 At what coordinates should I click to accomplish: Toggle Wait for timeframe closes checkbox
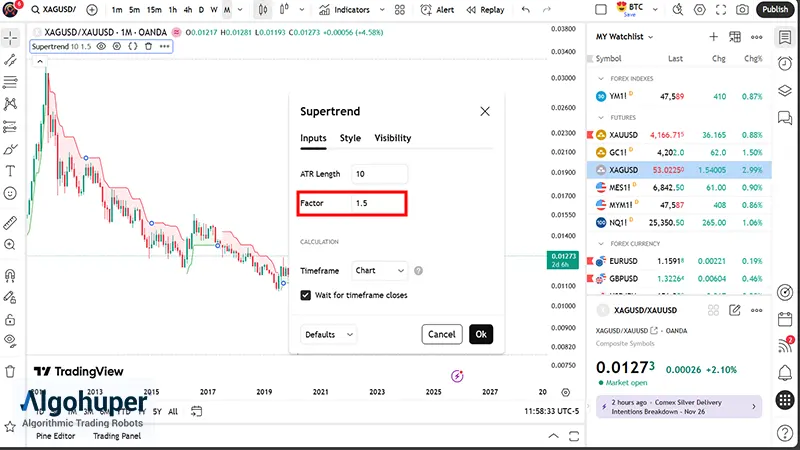coord(306,295)
